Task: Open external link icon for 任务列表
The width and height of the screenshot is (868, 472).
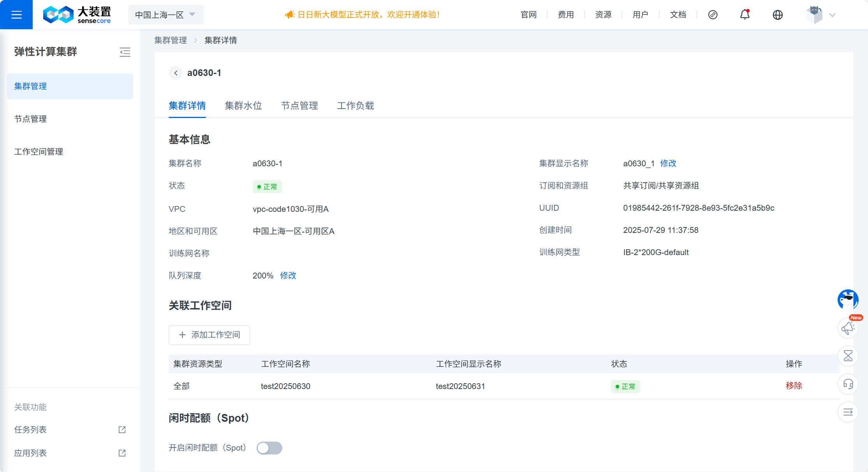Action: pyautogui.click(x=122, y=430)
